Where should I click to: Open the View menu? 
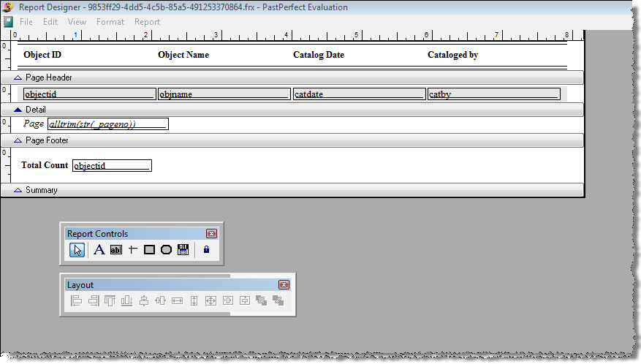[x=77, y=22]
